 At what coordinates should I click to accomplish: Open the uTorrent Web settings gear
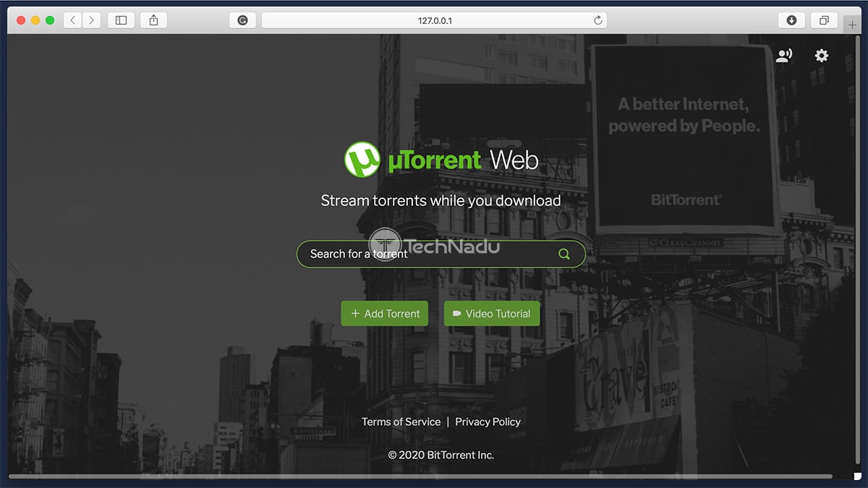click(x=821, y=56)
